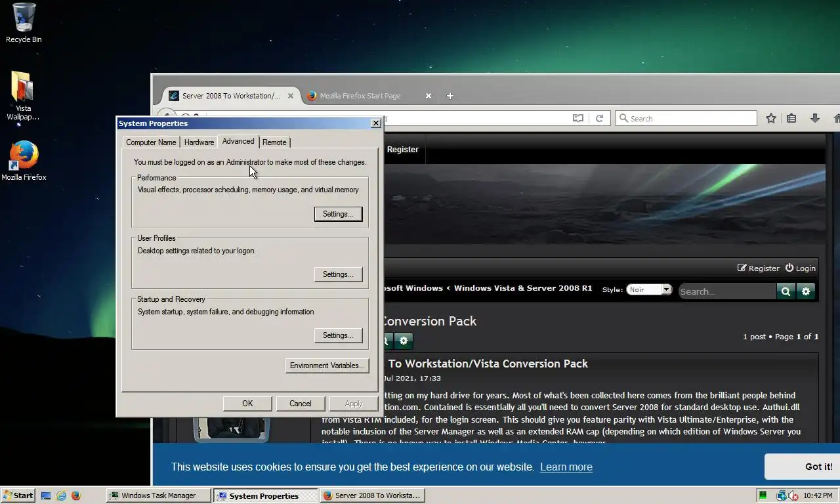Viewport: 840px width, 504px height.
Task: Click the network tray icon
Action: [x=781, y=495]
